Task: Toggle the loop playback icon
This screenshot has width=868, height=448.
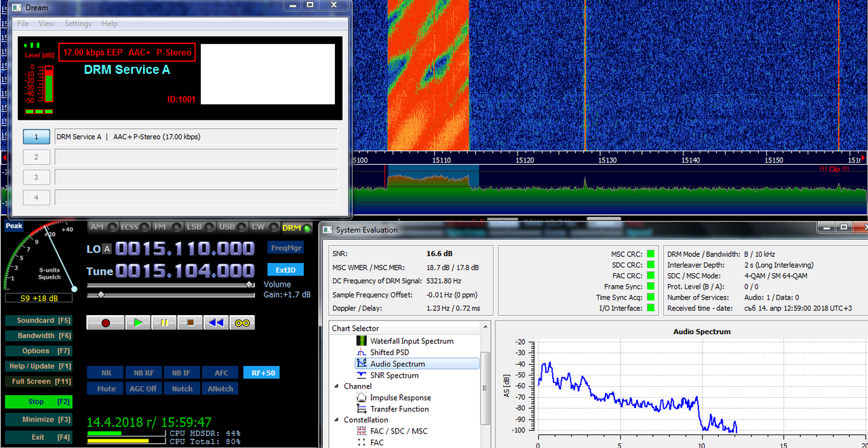Action: click(242, 323)
